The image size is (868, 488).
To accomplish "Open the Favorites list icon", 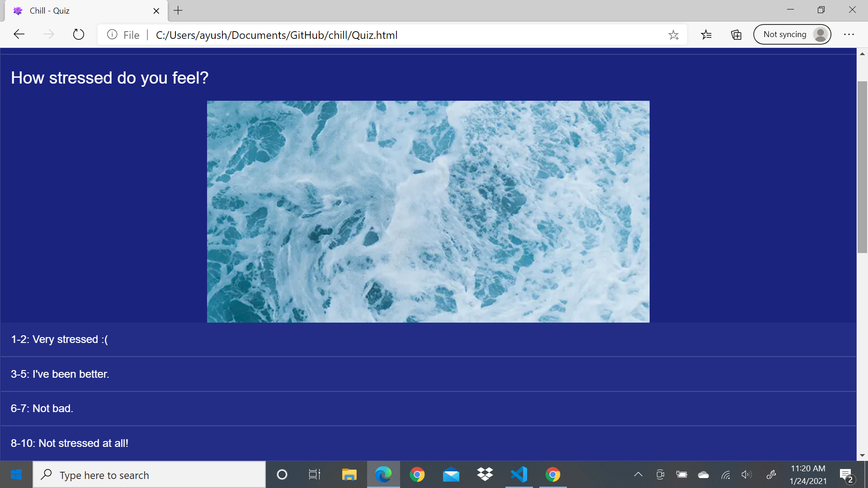I will point(706,34).
